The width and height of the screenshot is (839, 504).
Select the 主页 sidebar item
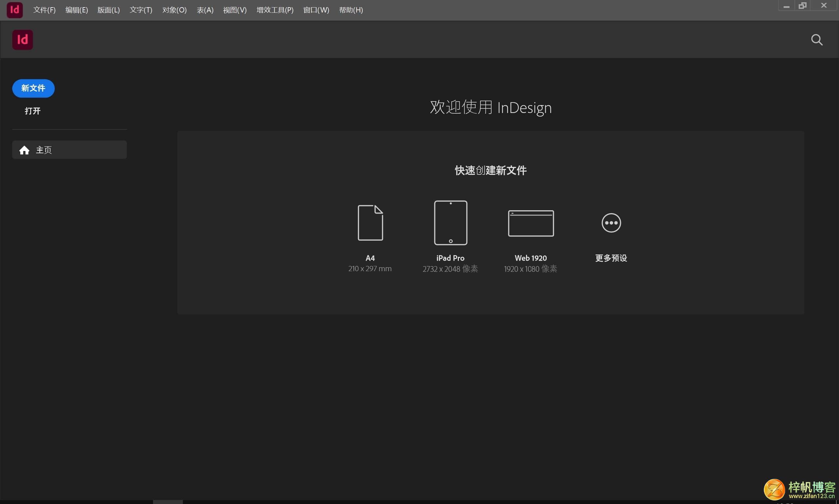click(69, 150)
